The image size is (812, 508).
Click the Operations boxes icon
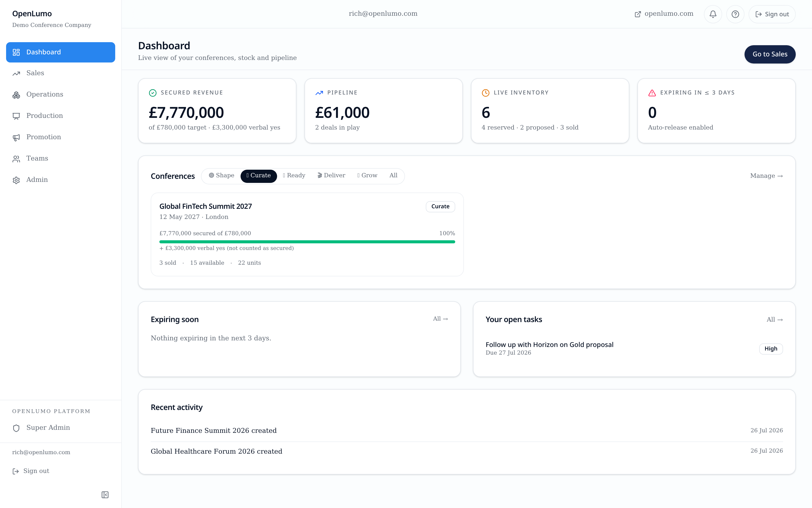(x=16, y=95)
